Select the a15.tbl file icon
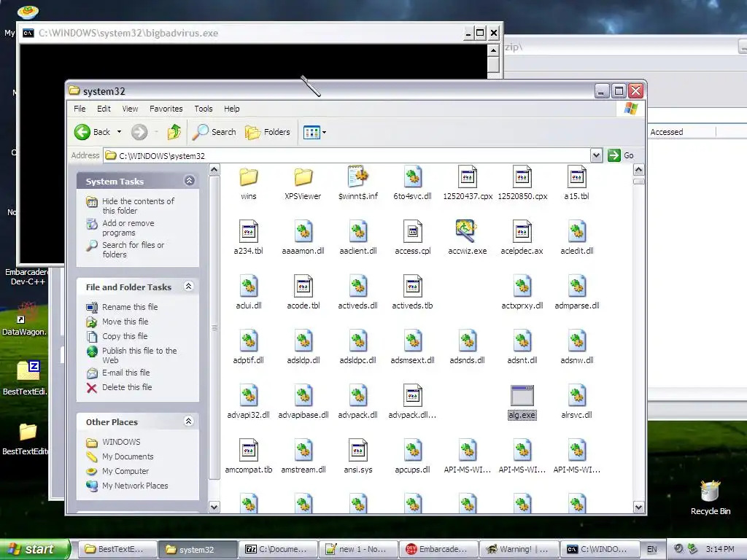The image size is (747, 560). coord(577,176)
